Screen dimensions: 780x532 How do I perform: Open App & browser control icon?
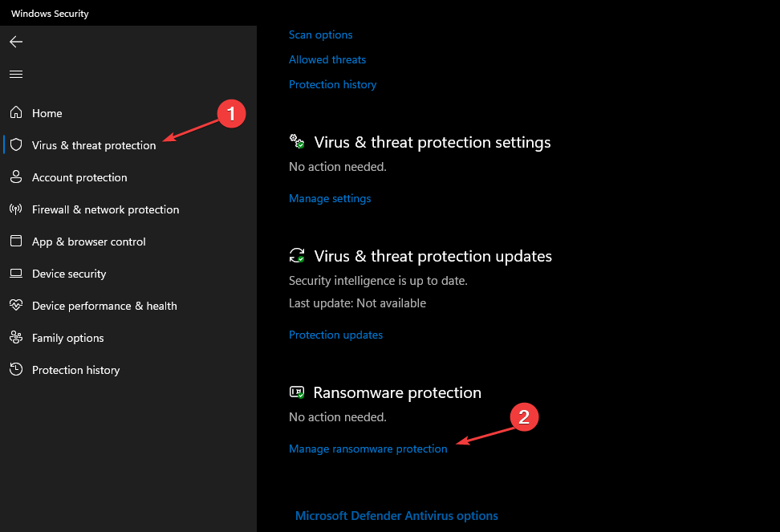tap(16, 242)
